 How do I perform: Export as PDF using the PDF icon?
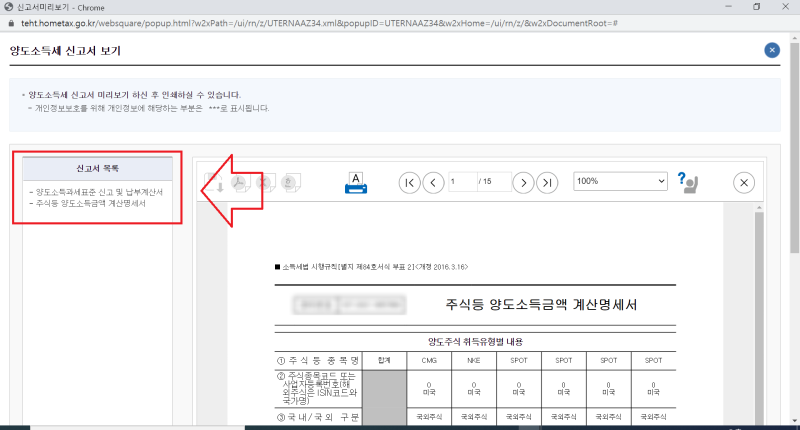point(240,183)
